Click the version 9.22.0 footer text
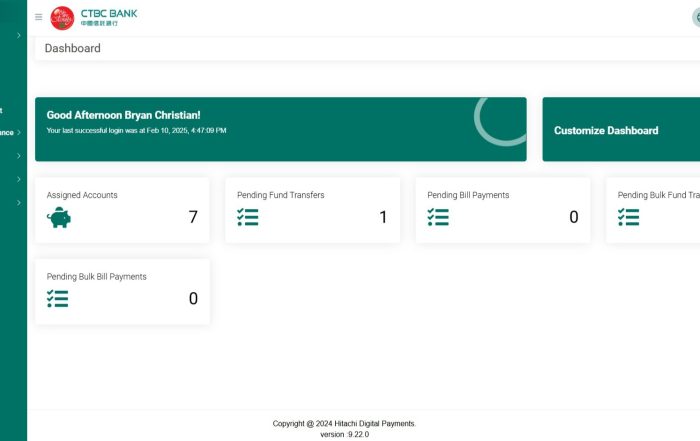Screen dimensions: 700x441 pyautogui.click(x=344, y=434)
